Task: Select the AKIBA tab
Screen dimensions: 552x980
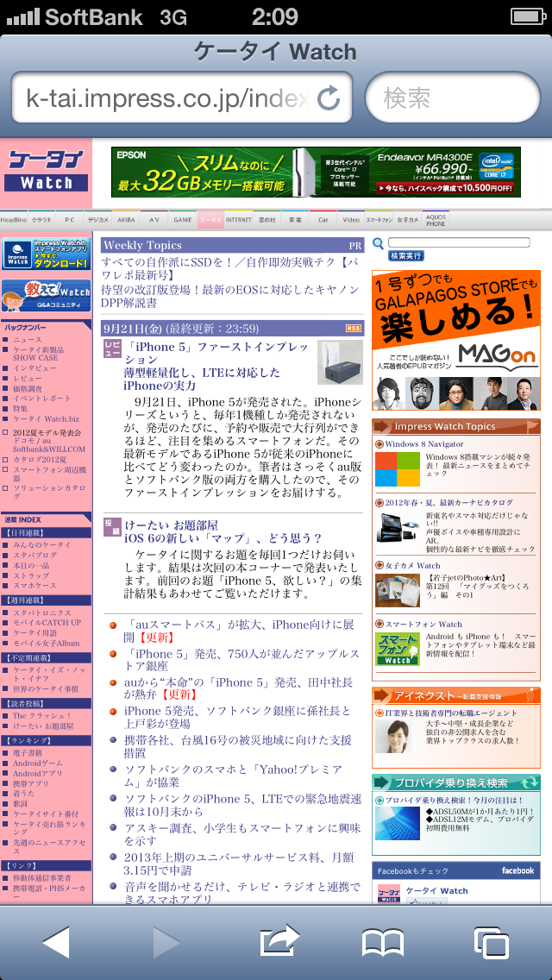Action: pyautogui.click(x=126, y=220)
